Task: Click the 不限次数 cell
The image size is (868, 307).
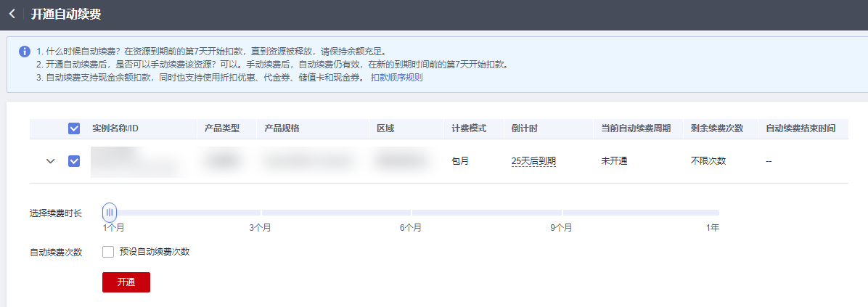Action: pos(708,161)
